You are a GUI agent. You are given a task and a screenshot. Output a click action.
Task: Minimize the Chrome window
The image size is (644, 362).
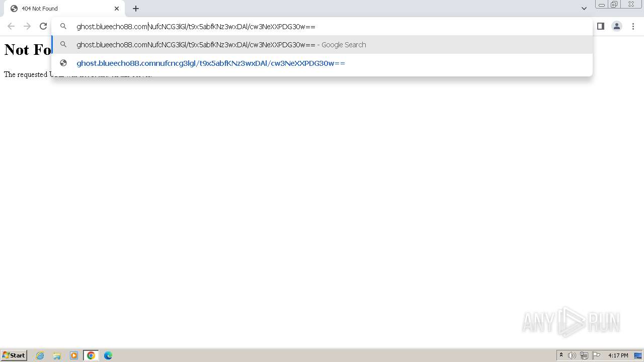click(602, 5)
